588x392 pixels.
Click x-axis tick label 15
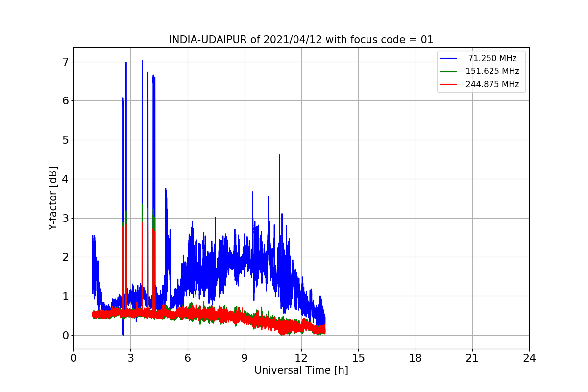[358, 358]
